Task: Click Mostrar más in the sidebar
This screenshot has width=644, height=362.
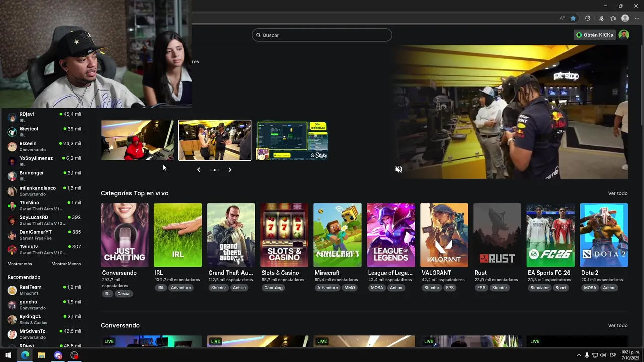Action: (x=20, y=264)
